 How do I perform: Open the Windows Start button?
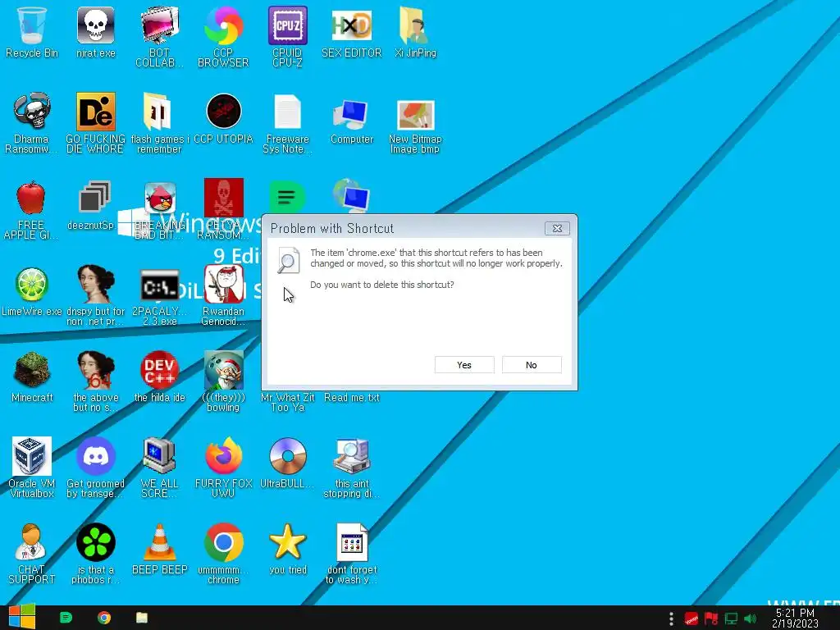(21, 617)
